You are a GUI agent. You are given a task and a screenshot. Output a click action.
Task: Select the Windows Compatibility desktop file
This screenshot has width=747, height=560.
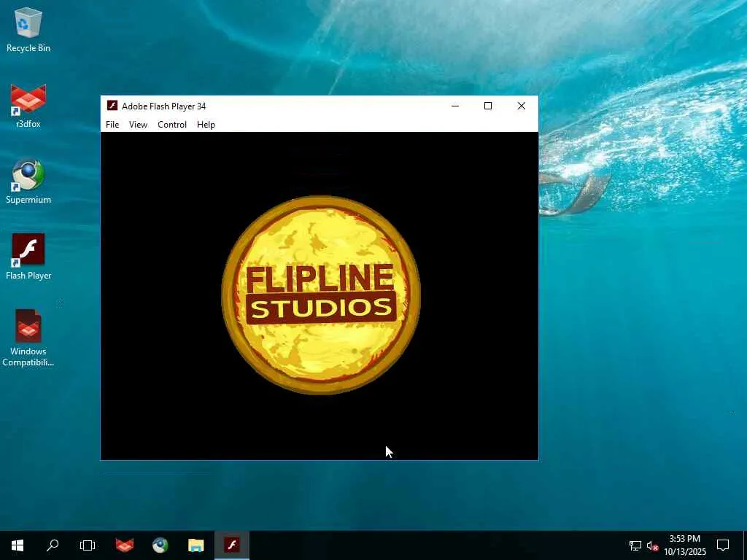click(x=28, y=338)
